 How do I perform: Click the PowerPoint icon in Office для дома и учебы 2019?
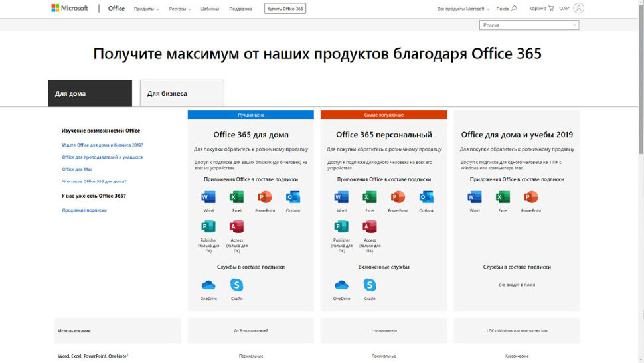coord(531,197)
